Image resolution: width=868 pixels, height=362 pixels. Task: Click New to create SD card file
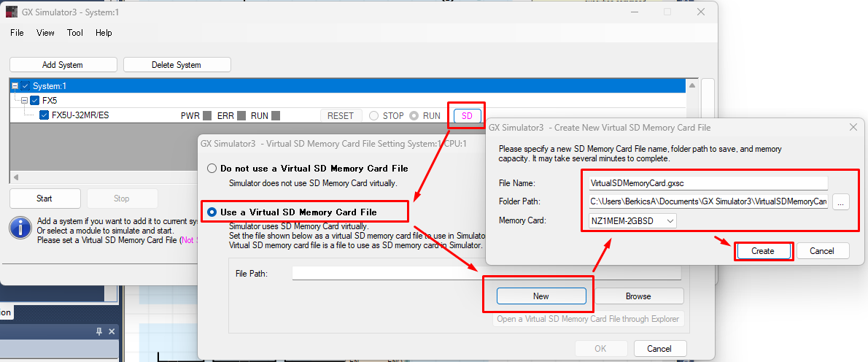[540, 296]
